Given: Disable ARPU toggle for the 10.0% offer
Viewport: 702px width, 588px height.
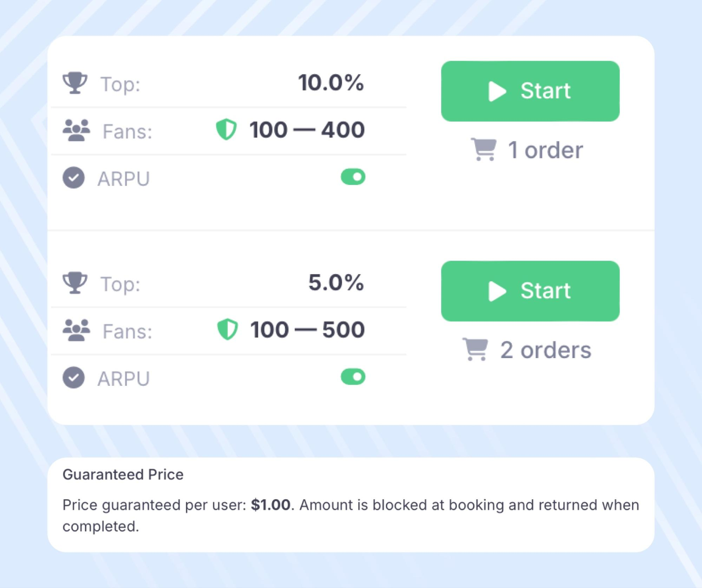Looking at the screenshot, I should pyautogui.click(x=353, y=177).
